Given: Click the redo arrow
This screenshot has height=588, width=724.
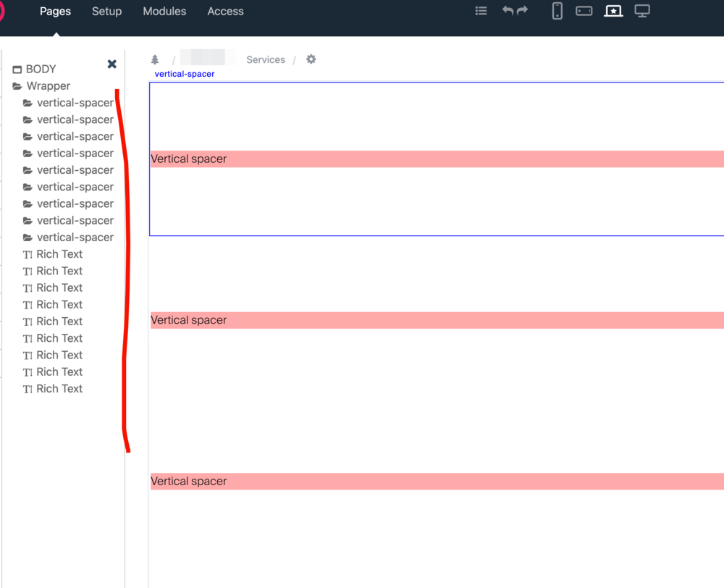Looking at the screenshot, I should click(522, 11).
